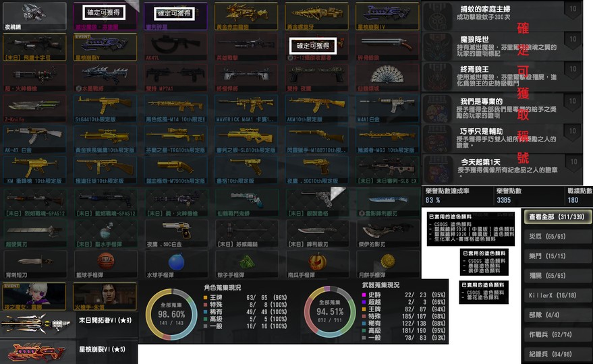Choose the Z-Knife weapon

coord(34,109)
